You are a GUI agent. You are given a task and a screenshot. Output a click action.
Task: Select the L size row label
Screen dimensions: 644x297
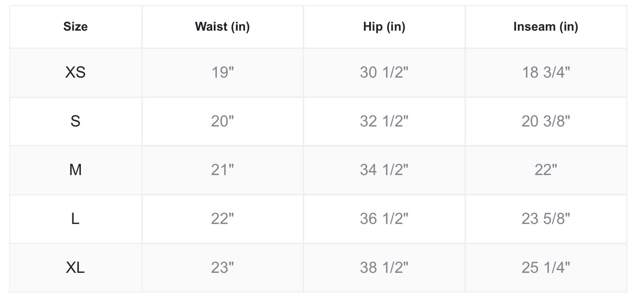click(75, 219)
